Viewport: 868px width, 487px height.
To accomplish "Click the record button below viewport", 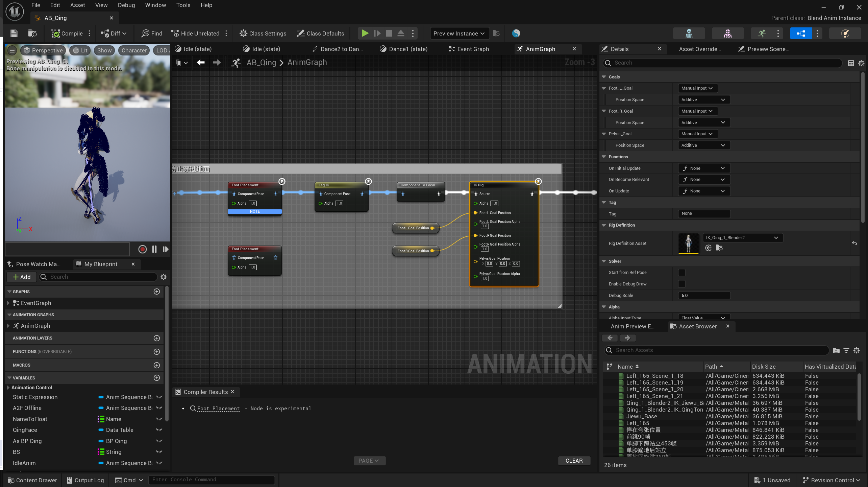I will click(142, 250).
